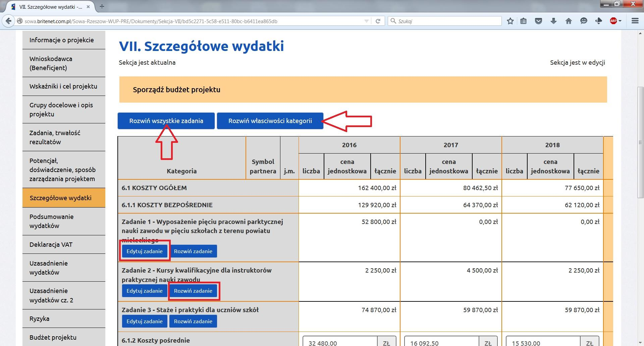Open Uzasadnienie wydatków cz. 2 section
The image size is (644, 346).
coord(64,295)
